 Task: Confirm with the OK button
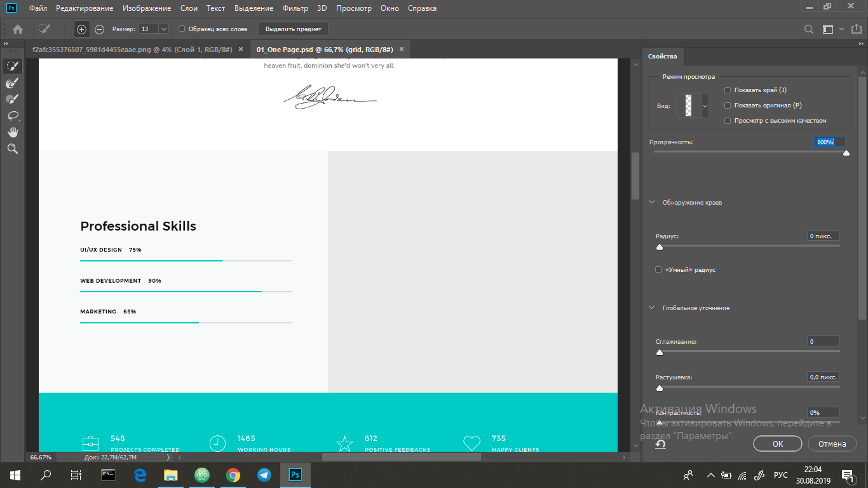778,444
